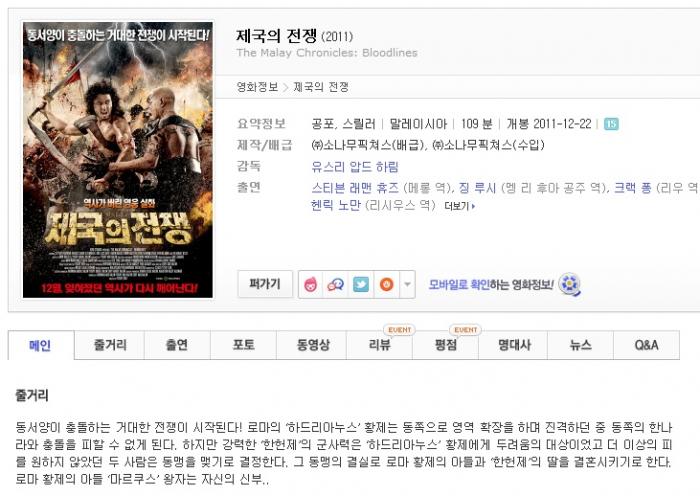This screenshot has width=700, height=496.
Task: Click the 영화정보 breadcrumb link
Action: [257, 87]
